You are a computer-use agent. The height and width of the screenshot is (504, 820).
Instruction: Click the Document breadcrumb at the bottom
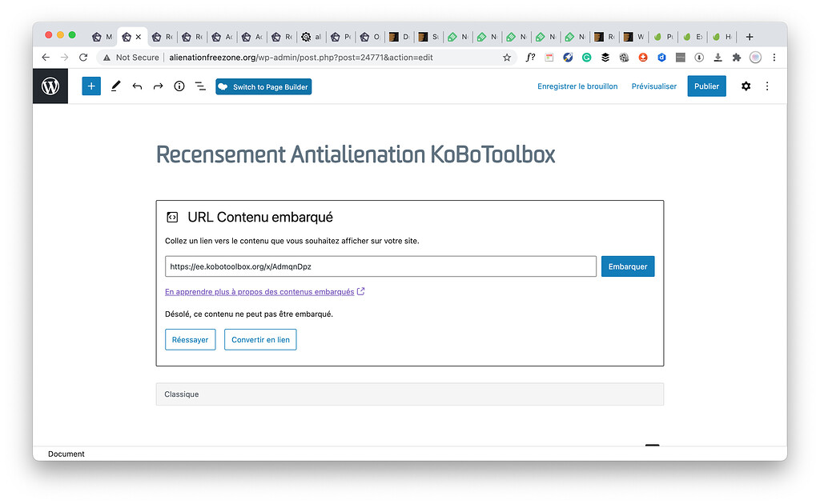tap(66, 454)
